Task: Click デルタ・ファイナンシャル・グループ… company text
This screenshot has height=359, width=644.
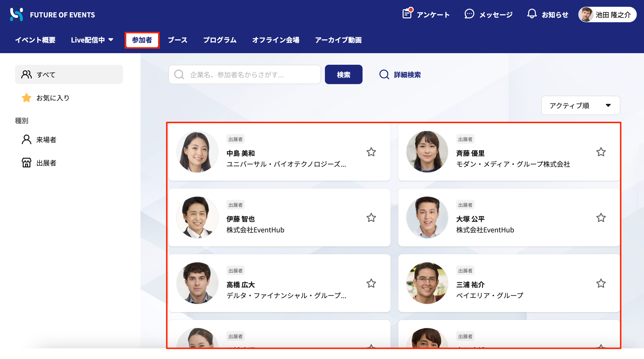Action: point(286,296)
